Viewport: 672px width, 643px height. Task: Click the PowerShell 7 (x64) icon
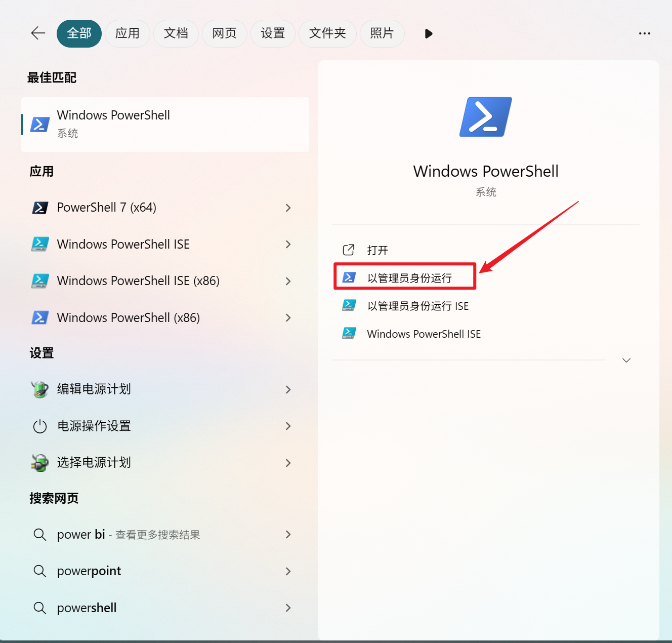tap(40, 208)
